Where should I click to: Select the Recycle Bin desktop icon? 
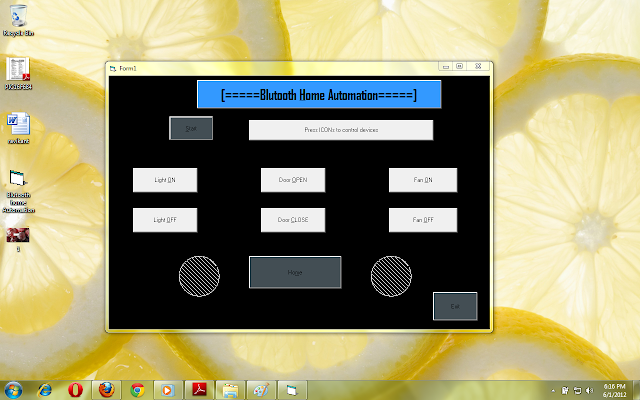18,20
